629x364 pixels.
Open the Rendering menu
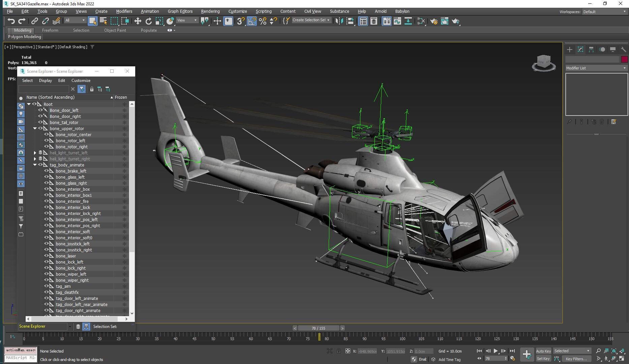[x=210, y=11]
